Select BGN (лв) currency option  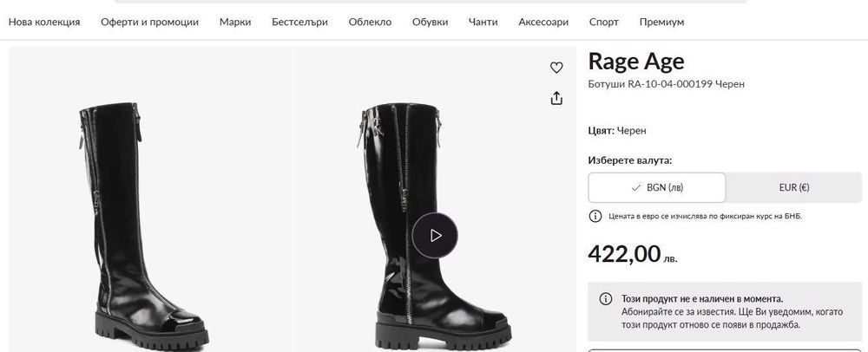[x=656, y=187]
